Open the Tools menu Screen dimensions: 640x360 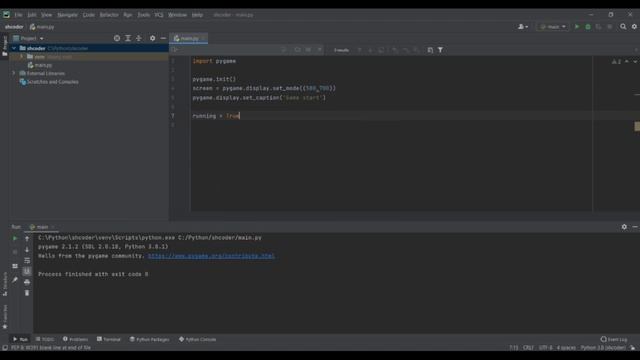tap(143, 15)
